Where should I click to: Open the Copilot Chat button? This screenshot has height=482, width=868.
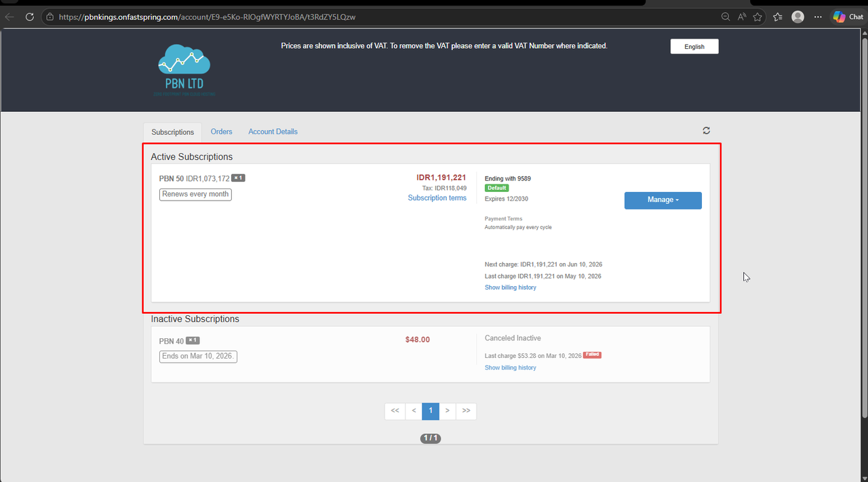coord(848,17)
